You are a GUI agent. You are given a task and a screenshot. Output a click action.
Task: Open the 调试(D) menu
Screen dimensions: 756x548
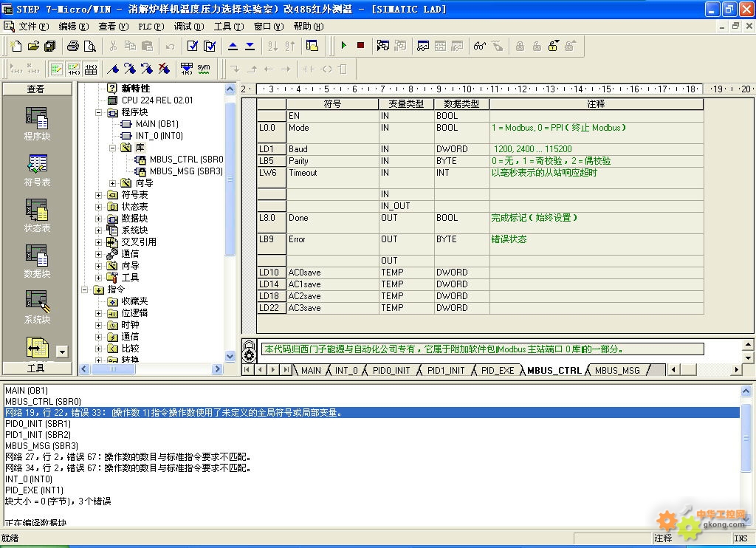coord(188,26)
